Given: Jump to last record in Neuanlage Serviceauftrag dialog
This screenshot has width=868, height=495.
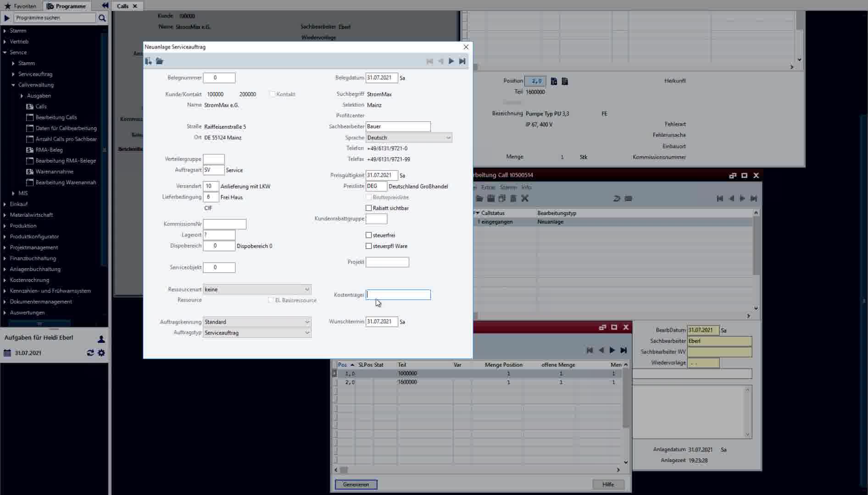Looking at the screenshot, I should pyautogui.click(x=462, y=61).
